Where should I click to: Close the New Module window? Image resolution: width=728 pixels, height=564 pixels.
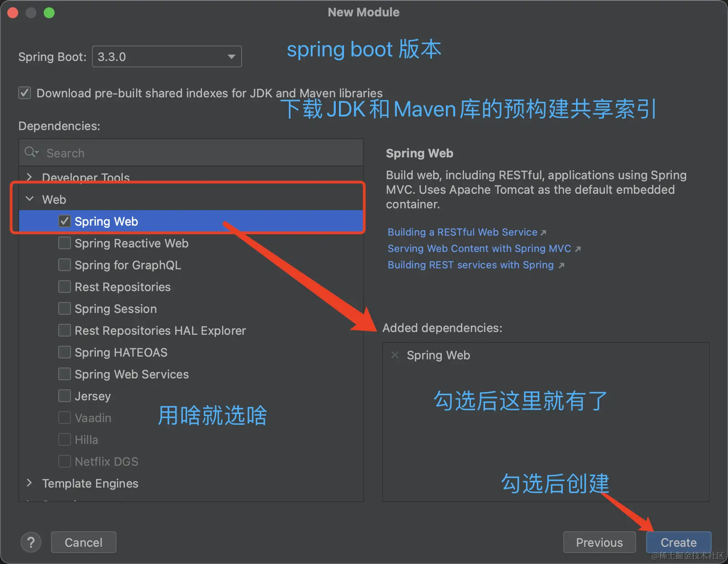[x=13, y=13]
